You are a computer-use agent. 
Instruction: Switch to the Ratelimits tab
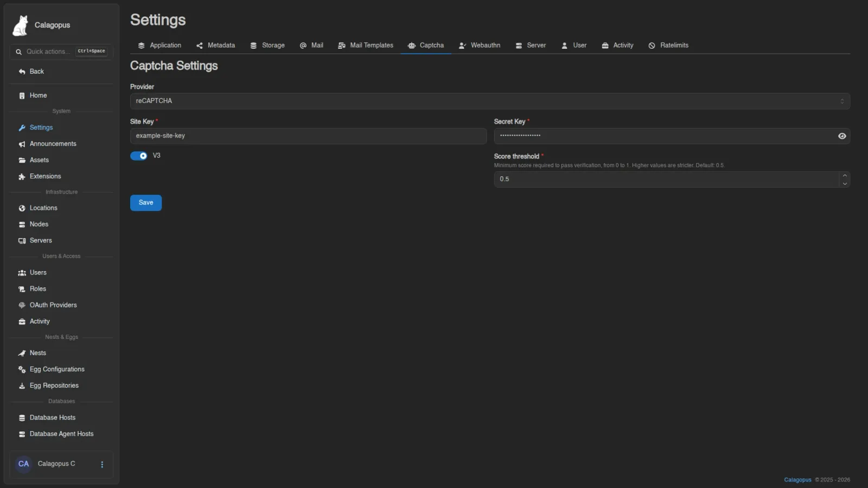pyautogui.click(x=668, y=46)
